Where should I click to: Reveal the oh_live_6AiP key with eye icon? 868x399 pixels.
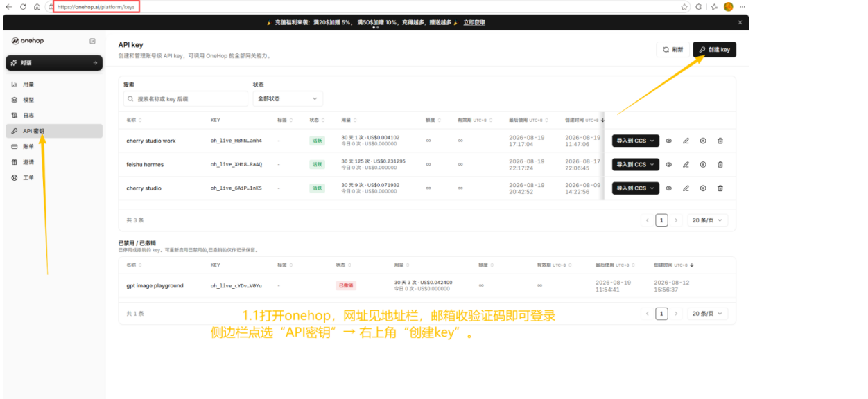point(669,188)
